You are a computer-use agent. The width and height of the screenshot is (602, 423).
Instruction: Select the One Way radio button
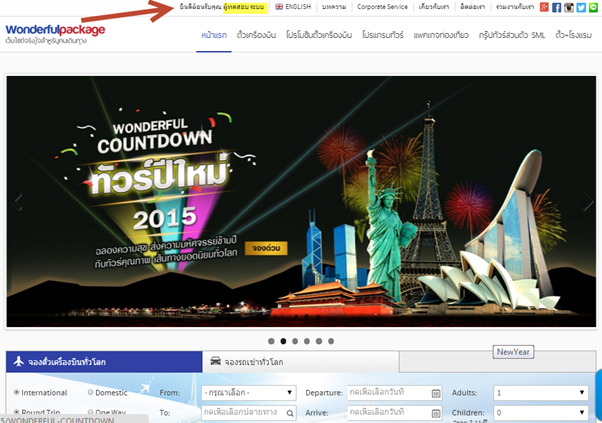pos(91,412)
